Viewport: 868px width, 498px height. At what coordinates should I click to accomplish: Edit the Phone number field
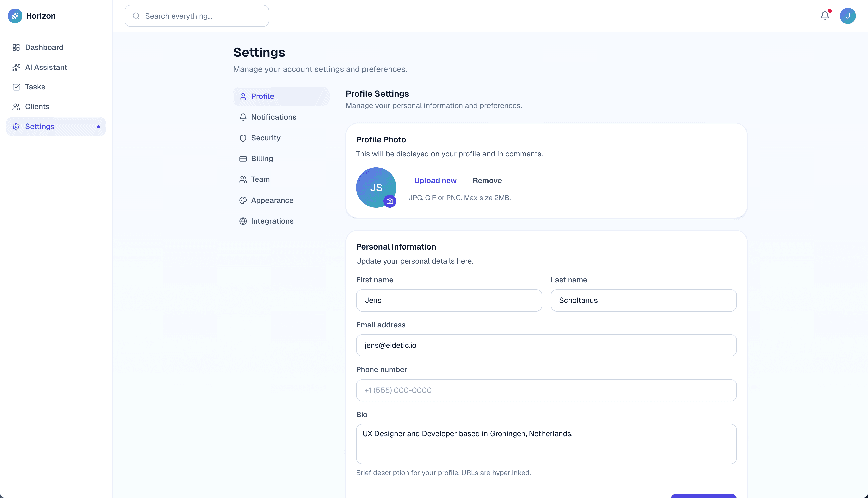(x=546, y=390)
